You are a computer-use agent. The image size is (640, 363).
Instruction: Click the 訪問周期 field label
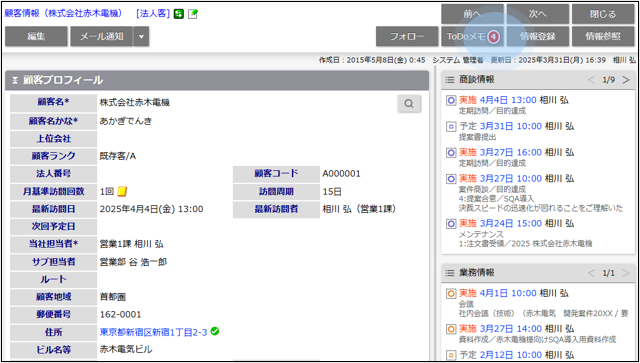(276, 192)
